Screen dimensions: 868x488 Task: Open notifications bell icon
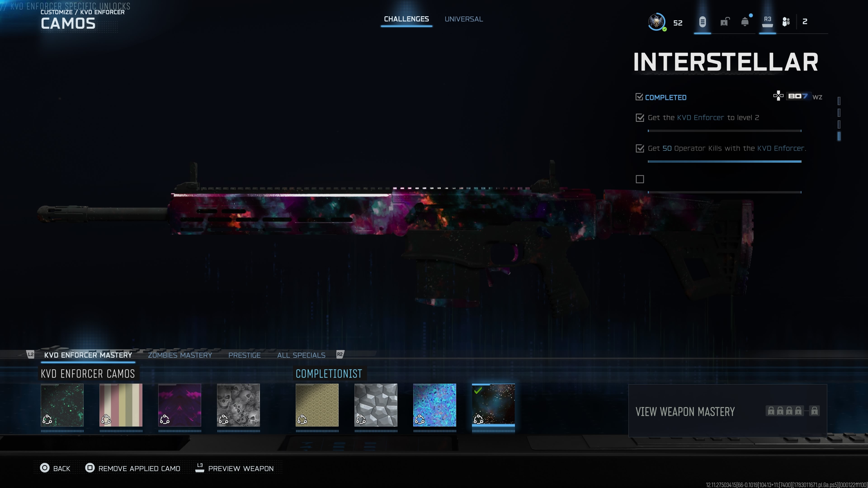pyautogui.click(x=745, y=22)
